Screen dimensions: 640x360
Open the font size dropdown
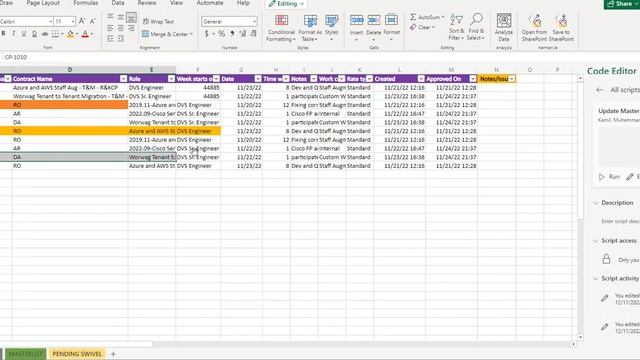(x=73, y=21)
